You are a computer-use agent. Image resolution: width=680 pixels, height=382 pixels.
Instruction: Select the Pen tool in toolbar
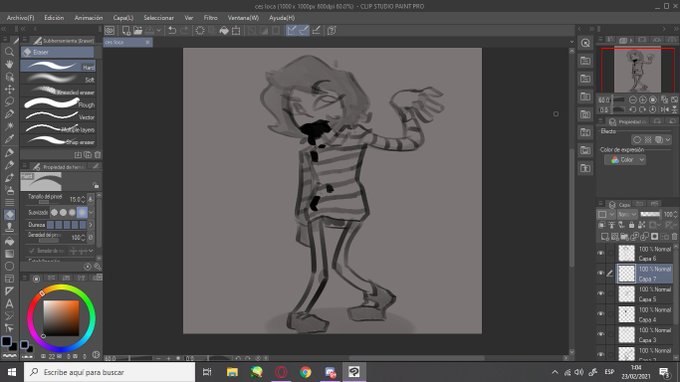click(x=9, y=153)
